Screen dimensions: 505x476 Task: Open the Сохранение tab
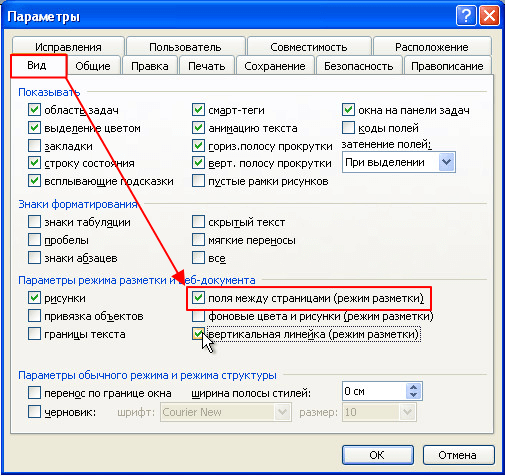coord(275,66)
